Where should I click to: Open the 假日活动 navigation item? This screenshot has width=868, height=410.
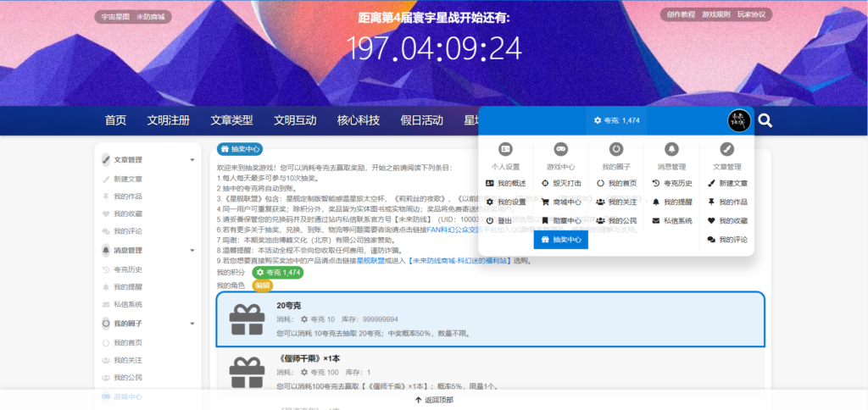coord(422,120)
